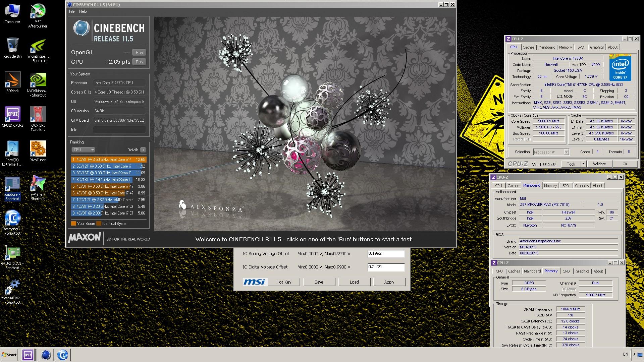Select ranking entry scoring 12.65
Image resolution: width=644 pixels, height=362 pixels.
109,160
